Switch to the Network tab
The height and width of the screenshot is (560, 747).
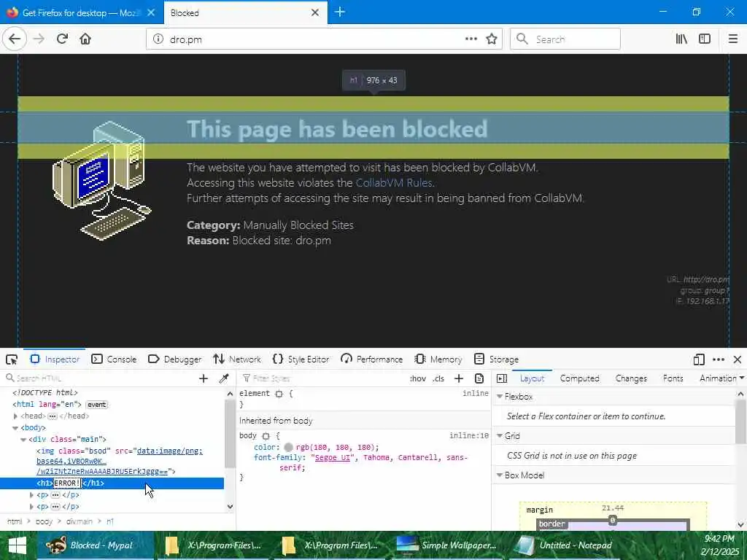[237, 359]
